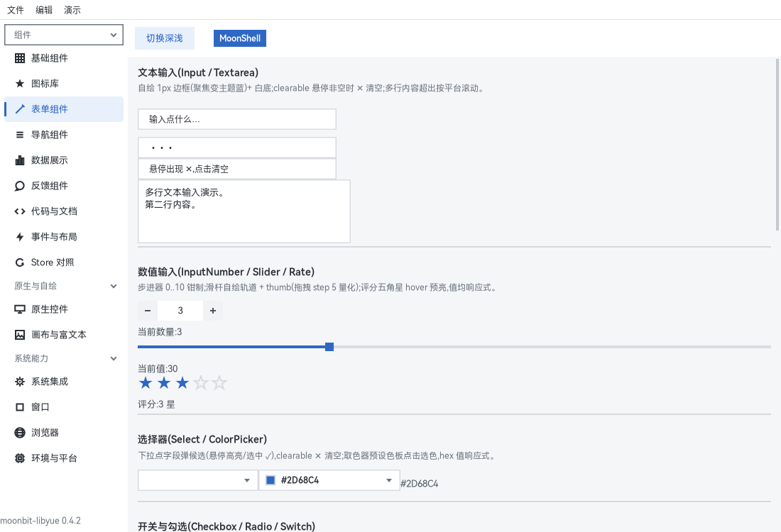Click the blue slider thumb

point(329,347)
